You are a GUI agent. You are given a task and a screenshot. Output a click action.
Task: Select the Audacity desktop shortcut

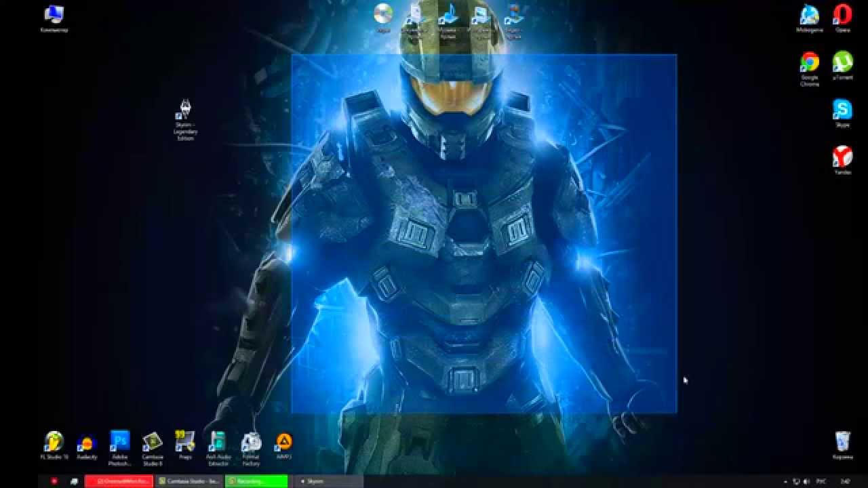87,446
